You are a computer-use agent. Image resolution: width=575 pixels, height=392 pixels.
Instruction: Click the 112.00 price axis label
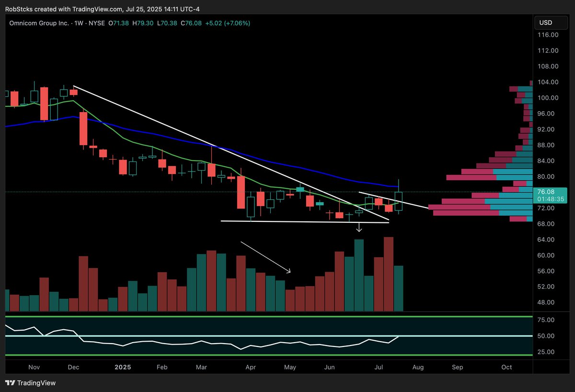click(549, 51)
